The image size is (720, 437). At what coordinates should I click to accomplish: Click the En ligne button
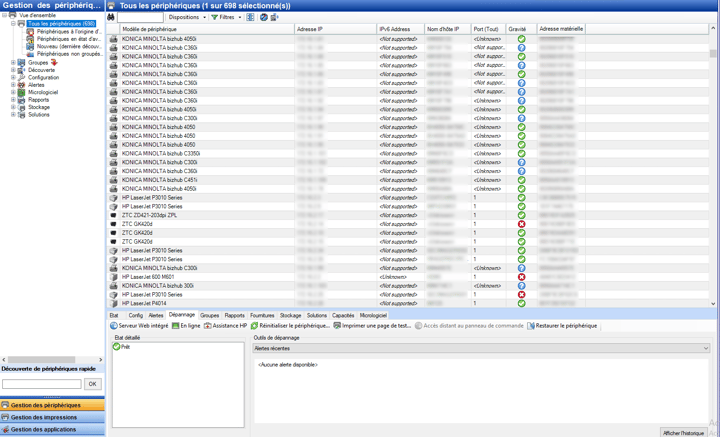pyautogui.click(x=186, y=326)
